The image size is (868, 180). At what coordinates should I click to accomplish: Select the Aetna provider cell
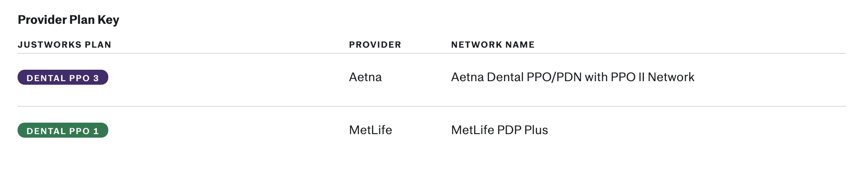click(x=365, y=77)
